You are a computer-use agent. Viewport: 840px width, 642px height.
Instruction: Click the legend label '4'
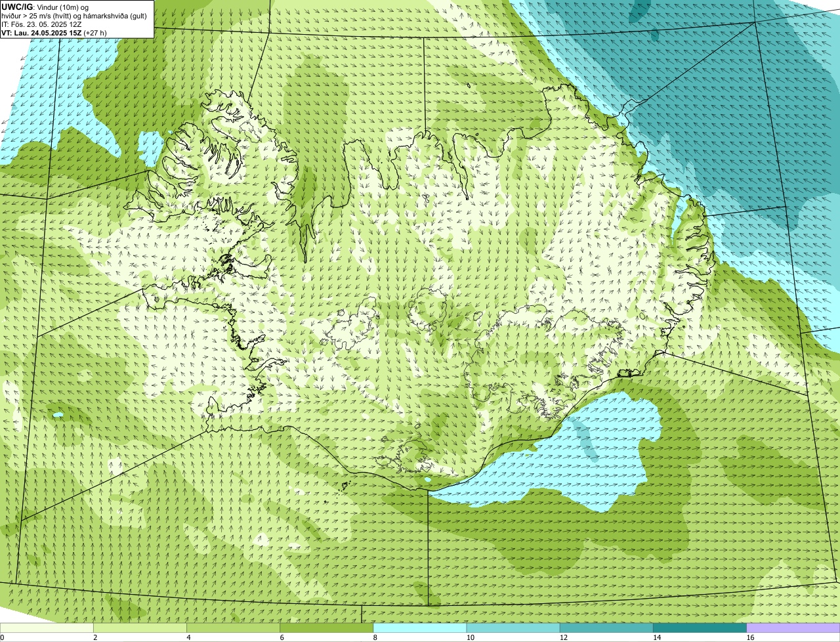point(188,637)
